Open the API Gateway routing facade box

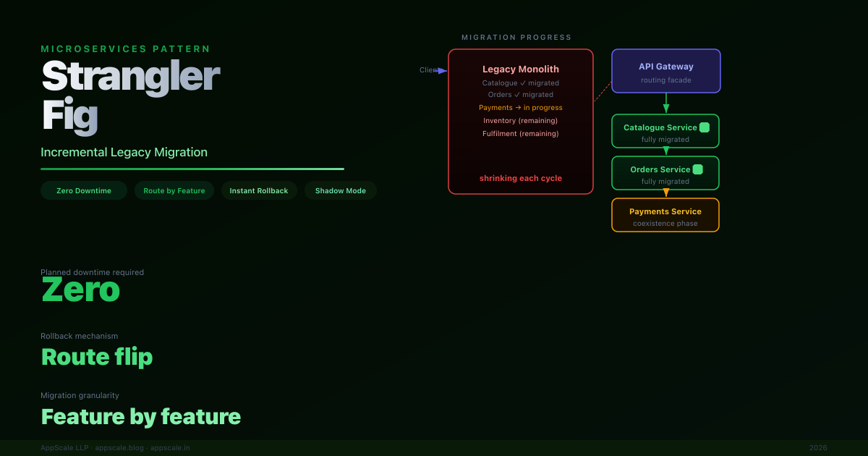pyautogui.click(x=665, y=71)
